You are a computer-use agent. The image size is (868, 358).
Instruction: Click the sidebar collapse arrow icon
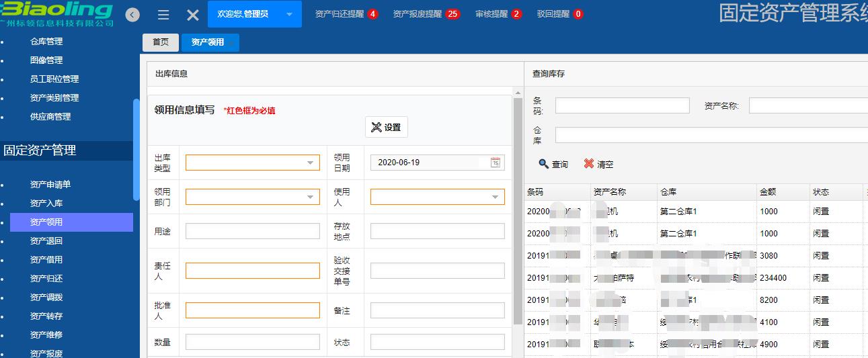(132, 14)
